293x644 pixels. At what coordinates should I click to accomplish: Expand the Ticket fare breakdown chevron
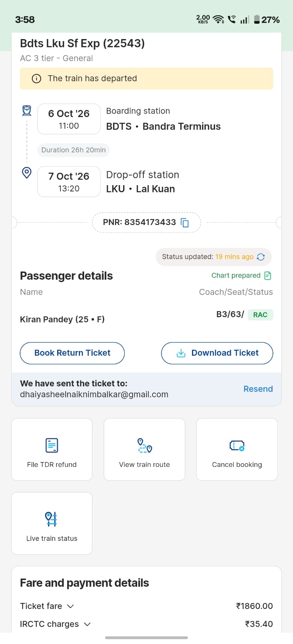click(70, 606)
